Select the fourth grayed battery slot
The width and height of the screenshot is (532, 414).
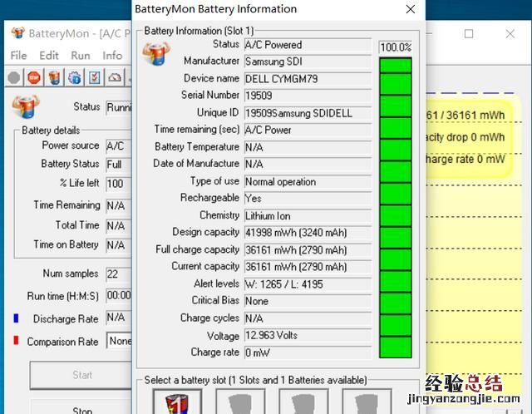(x=367, y=402)
